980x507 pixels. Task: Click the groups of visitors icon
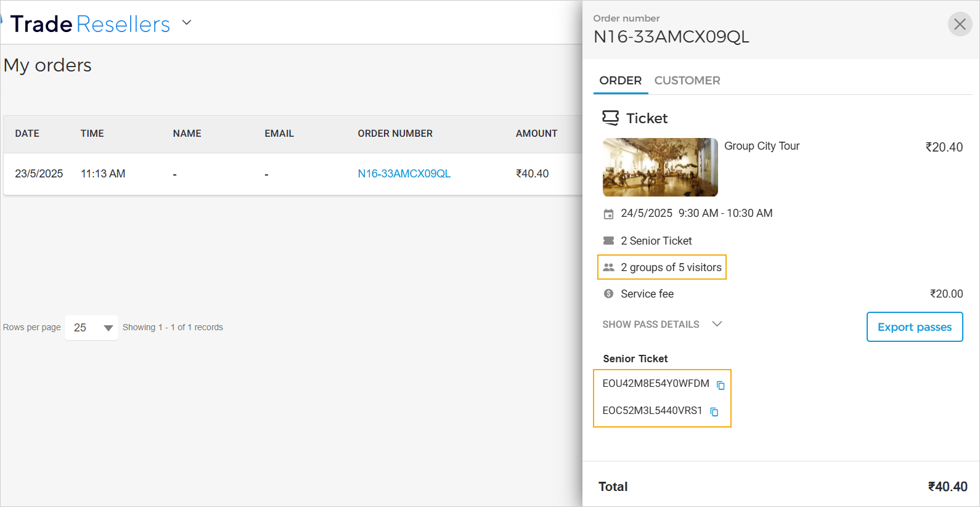(x=608, y=267)
